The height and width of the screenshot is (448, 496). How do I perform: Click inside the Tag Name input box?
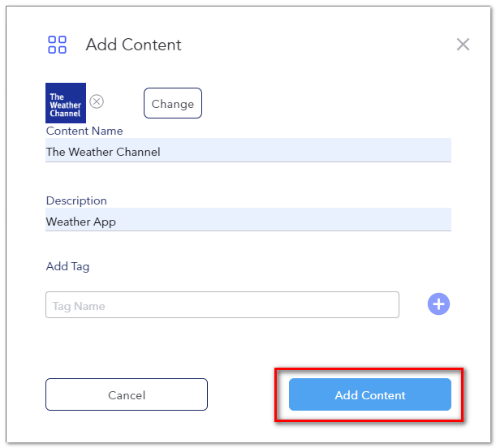point(222,305)
